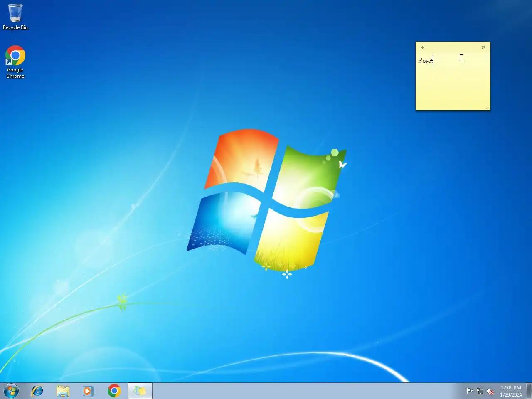Open Google Chrome from the taskbar
The image size is (532, 399).
[114, 391]
